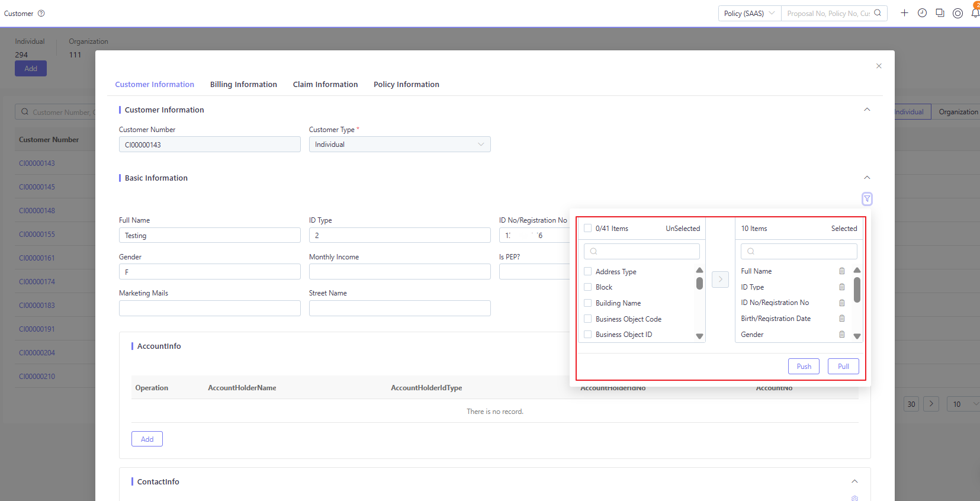The image size is (980, 501).
Task: Click the search magnifier in top search bar
Action: (878, 13)
